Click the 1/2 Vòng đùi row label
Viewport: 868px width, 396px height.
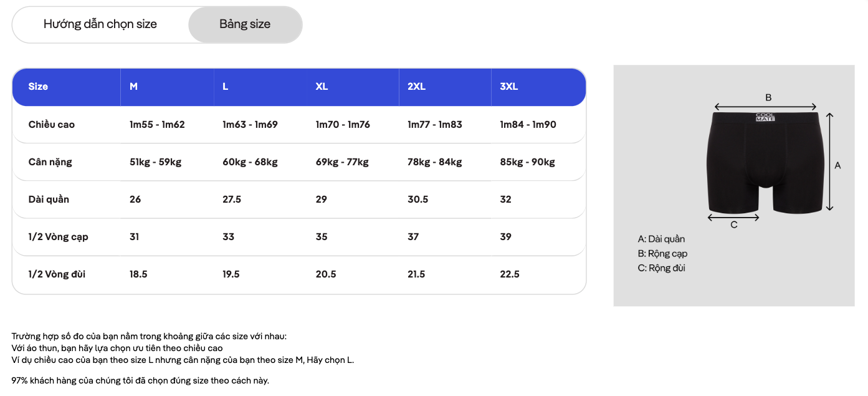pyautogui.click(x=57, y=274)
